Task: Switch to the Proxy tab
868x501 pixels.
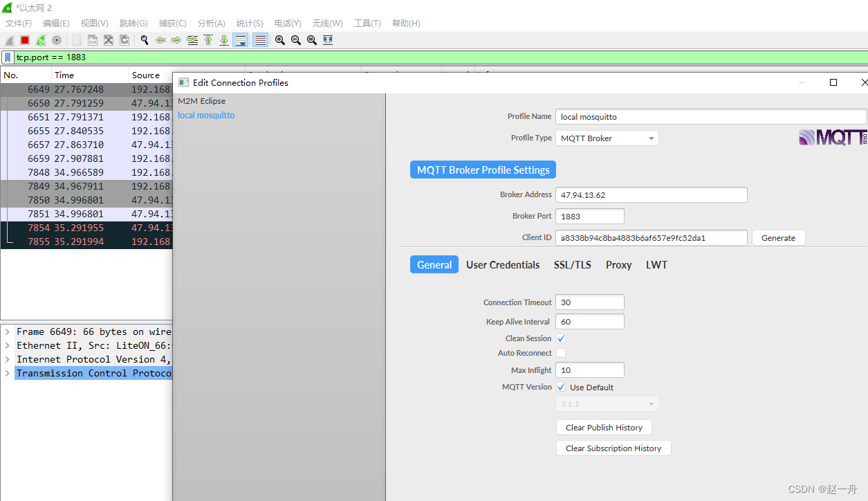Action: (619, 265)
